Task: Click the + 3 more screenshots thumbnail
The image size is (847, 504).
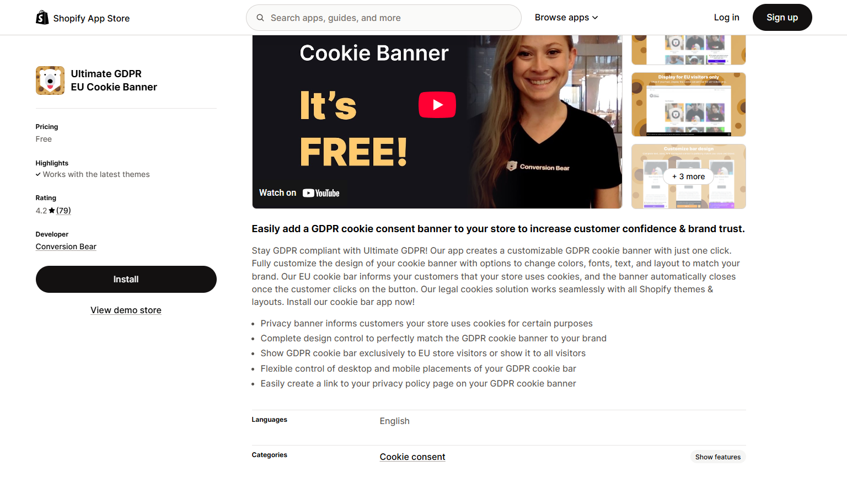Action: pyautogui.click(x=689, y=176)
